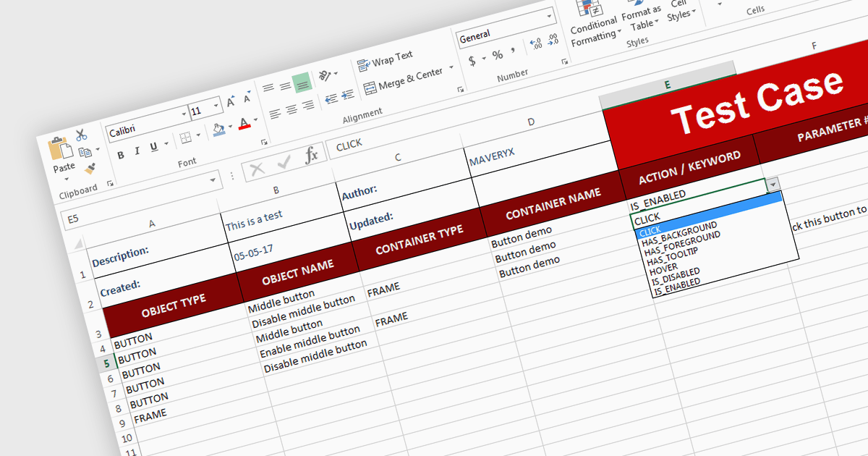This screenshot has width=868, height=456.
Task: Click Align Right icon
Action: [307, 106]
